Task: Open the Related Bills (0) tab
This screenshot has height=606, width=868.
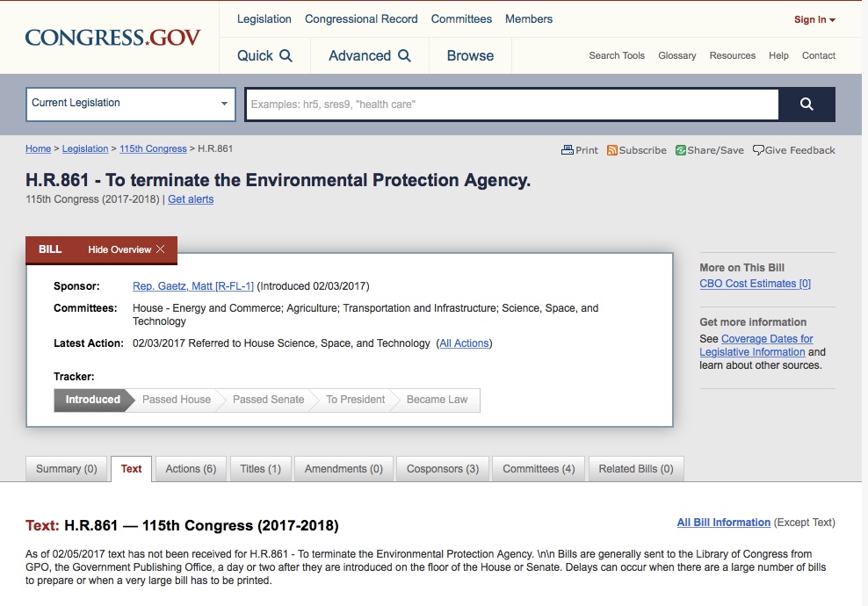Action: point(636,469)
